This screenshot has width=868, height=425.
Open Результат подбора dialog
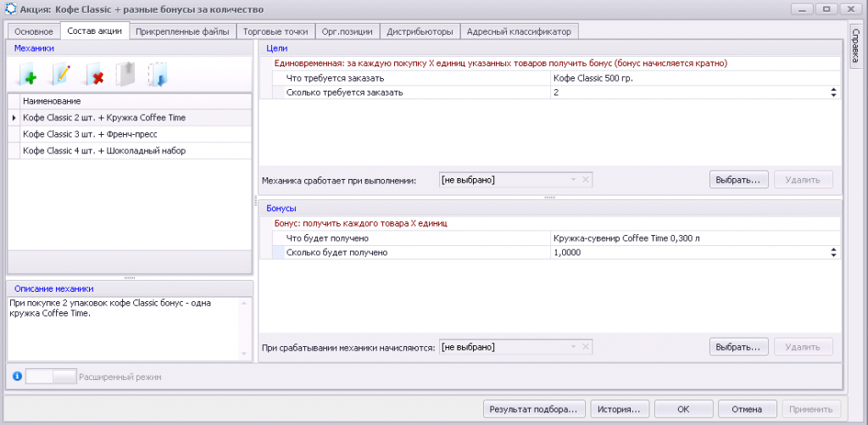click(x=534, y=410)
